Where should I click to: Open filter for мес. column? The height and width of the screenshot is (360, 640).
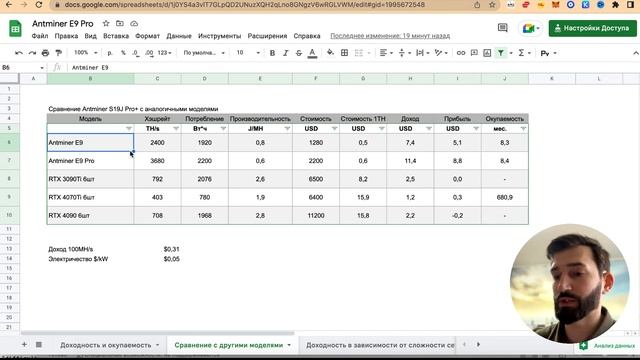523,129
